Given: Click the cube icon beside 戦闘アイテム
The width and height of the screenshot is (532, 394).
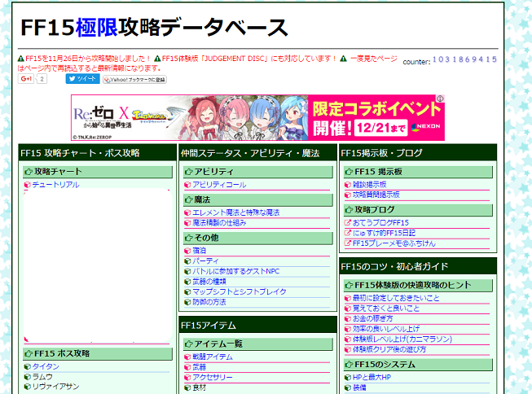Looking at the screenshot, I should (x=187, y=357).
